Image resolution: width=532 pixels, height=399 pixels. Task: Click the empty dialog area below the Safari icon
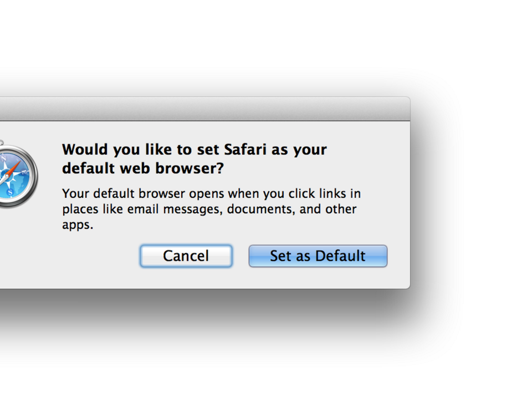click(22, 249)
